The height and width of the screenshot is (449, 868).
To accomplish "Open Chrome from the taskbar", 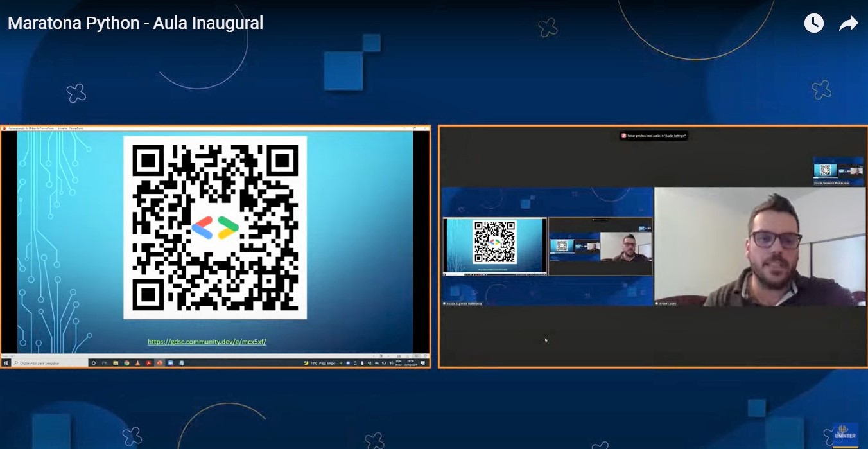I will tap(126, 363).
